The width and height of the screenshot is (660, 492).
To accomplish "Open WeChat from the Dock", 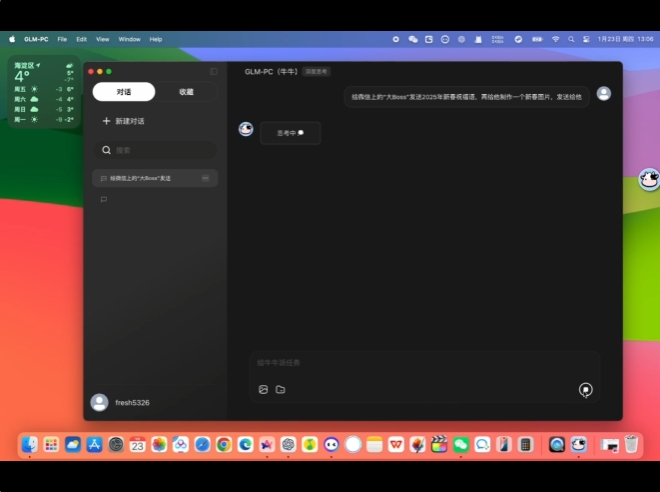I will pos(461,445).
